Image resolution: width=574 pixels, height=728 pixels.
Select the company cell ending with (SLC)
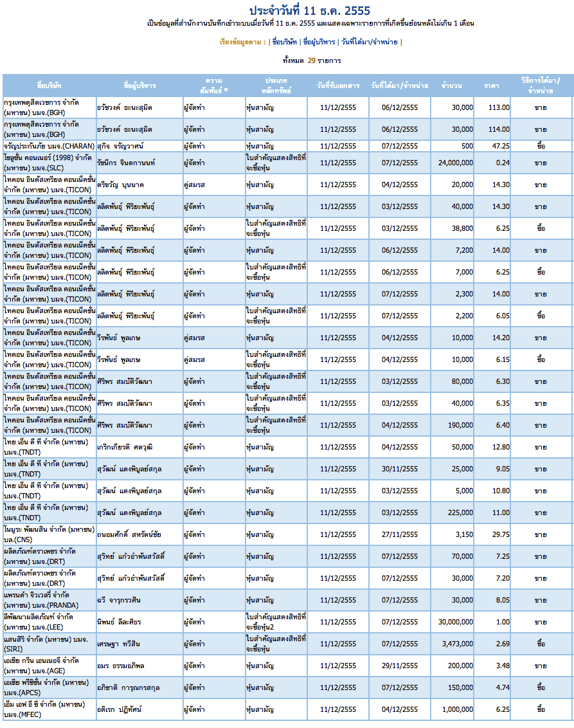pos(49,163)
